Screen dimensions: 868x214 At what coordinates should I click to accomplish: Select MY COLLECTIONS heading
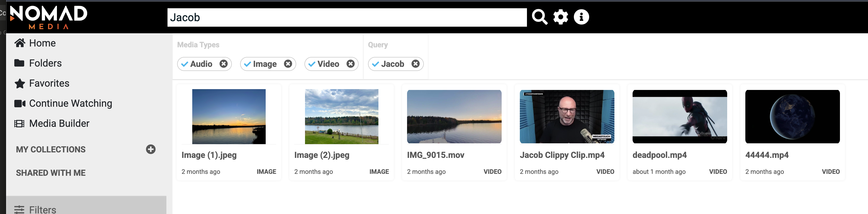point(51,149)
